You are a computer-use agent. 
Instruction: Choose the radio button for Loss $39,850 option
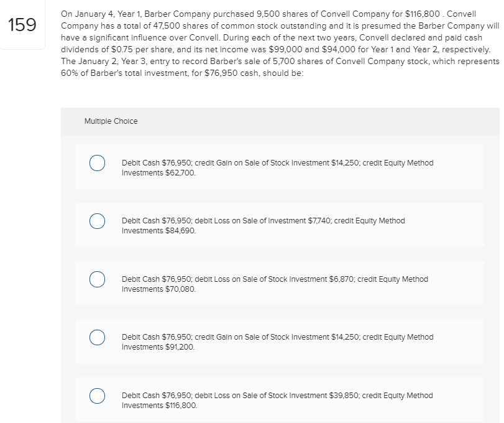click(97, 396)
